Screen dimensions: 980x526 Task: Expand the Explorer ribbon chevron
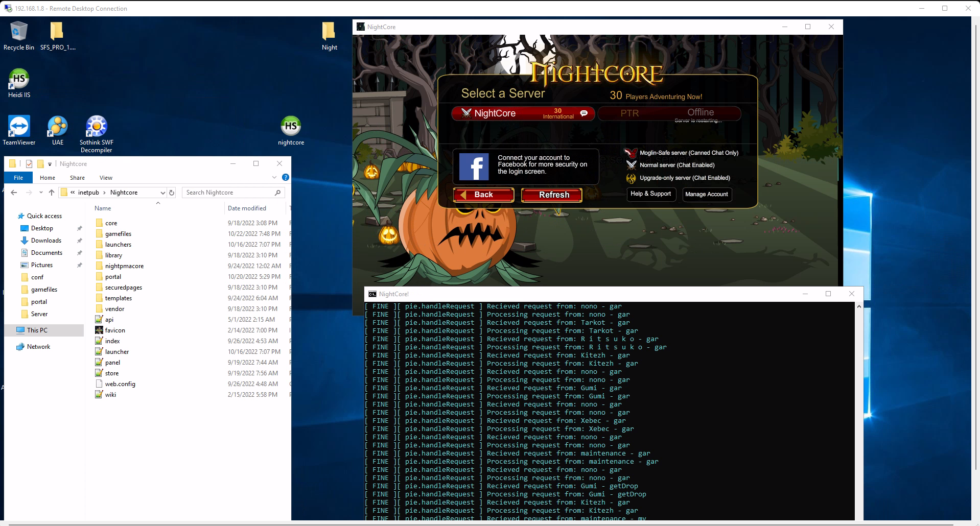point(274,177)
